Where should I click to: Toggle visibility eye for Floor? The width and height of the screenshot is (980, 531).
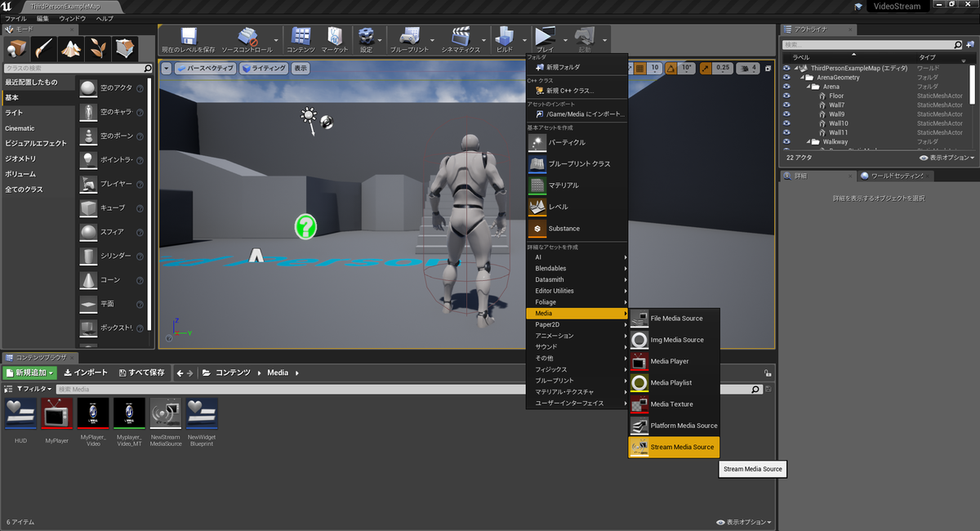(x=786, y=96)
